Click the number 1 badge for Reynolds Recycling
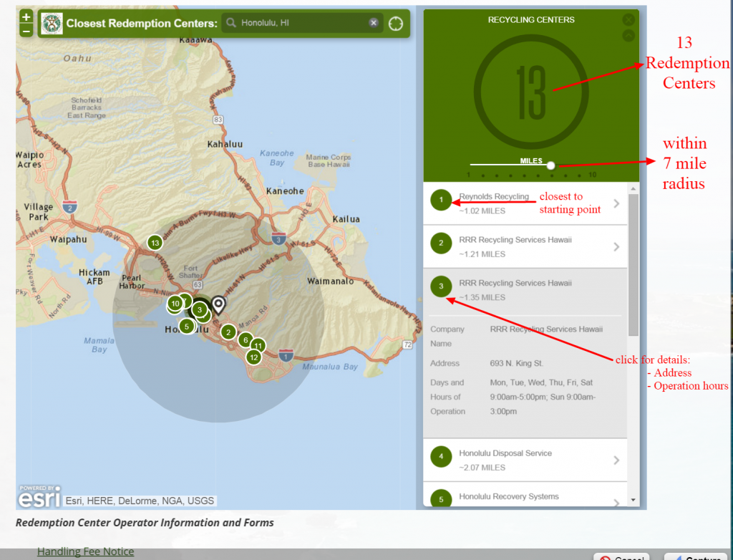The height and width of the screenshot is (560, 733). pos(441,200)
